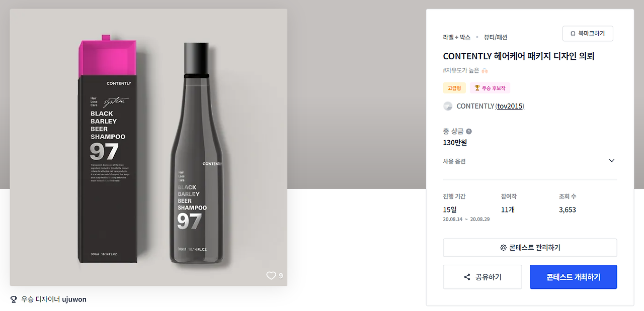The width and height of the screenshot is (644, 311).
Task: Open winning designer ujuwon's profile
Action: click(74, 299)
